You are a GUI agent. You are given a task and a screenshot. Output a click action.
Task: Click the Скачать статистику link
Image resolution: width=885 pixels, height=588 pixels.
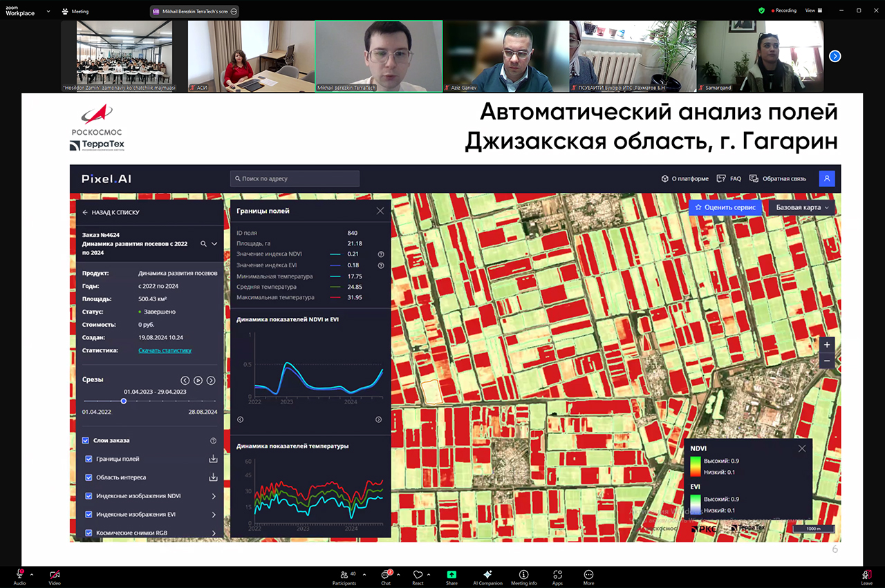click(165, 350)
